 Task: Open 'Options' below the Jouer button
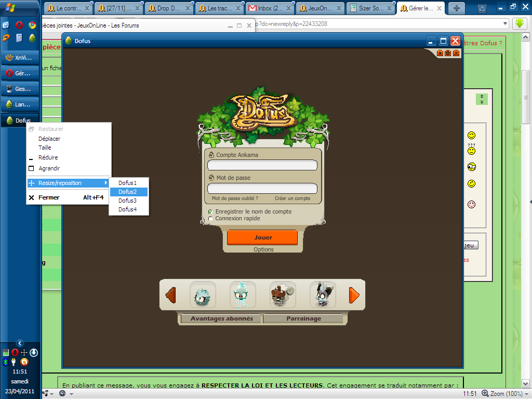point(263,249)
